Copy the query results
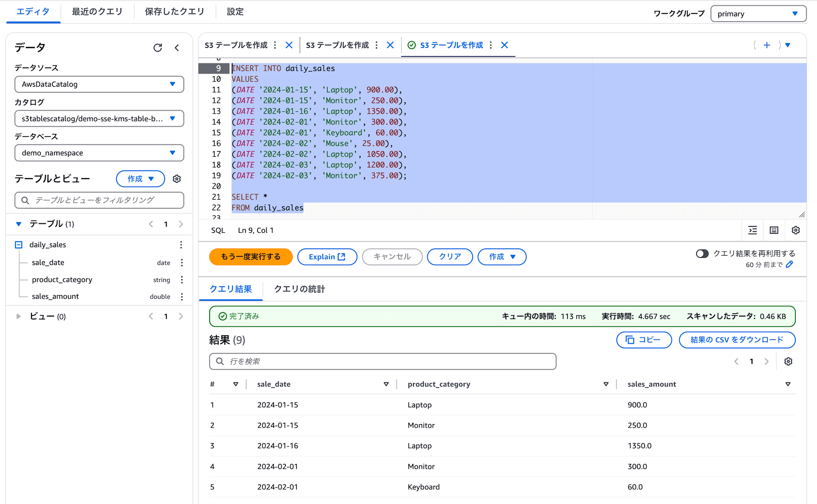This screenshot has width=817, height=504. click(644, 340)
